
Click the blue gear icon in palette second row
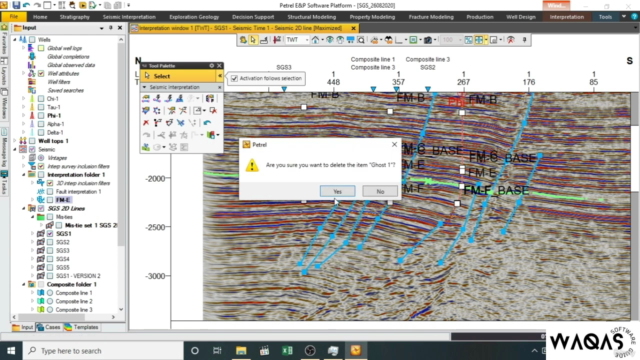click(157, 110)
